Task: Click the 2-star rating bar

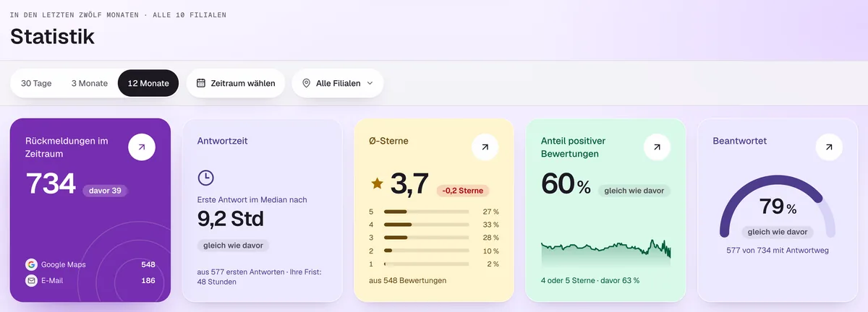Action: coord(426,251)
